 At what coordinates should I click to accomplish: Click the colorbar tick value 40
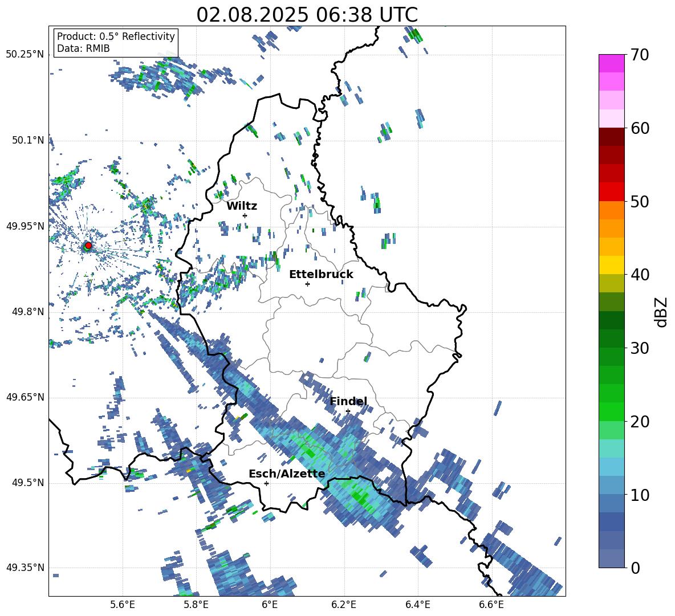640,275
